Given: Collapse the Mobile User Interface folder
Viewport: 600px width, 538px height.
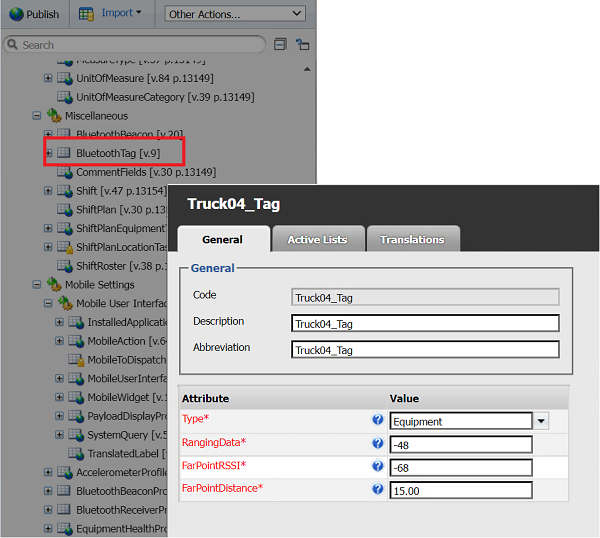Looking at the screenshot, I should coord(48,303).
